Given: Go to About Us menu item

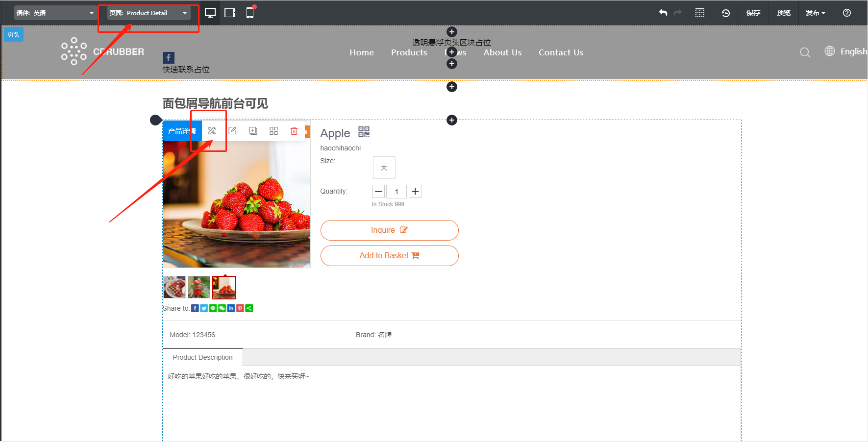Looking at the screenshot, I should [502, 52].
